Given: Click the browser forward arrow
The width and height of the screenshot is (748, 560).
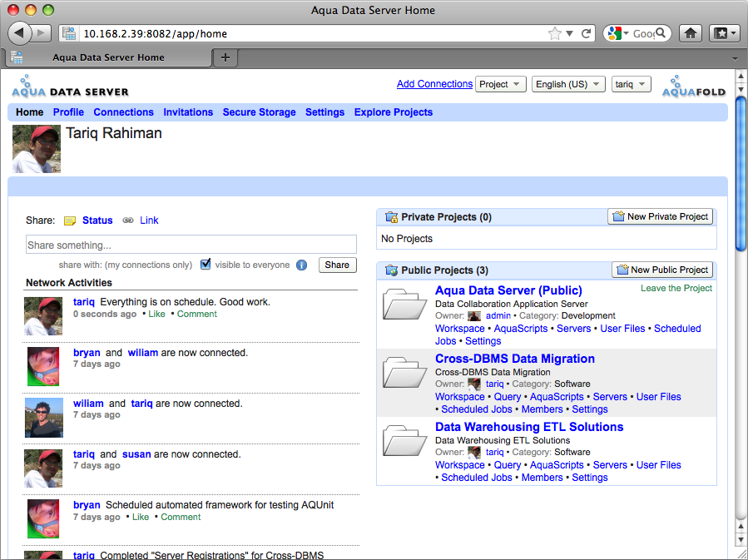Looking at the screenshot, I should (42, 33).
